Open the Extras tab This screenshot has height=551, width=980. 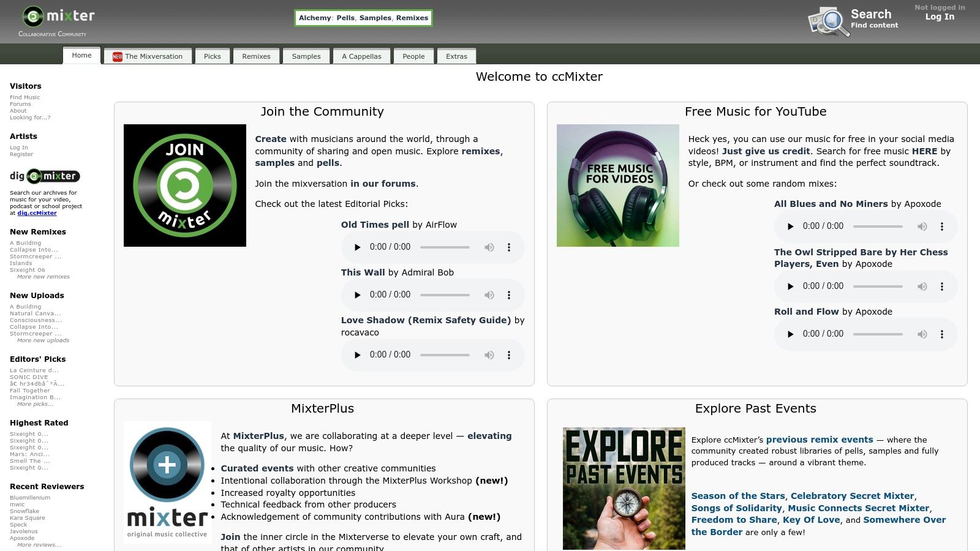click(x=456, y=56)
